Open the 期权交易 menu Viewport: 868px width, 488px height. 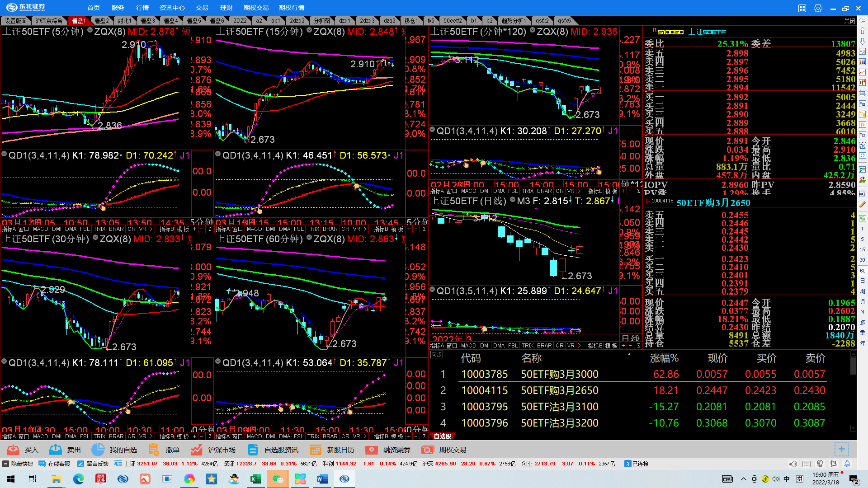(256, 8)
